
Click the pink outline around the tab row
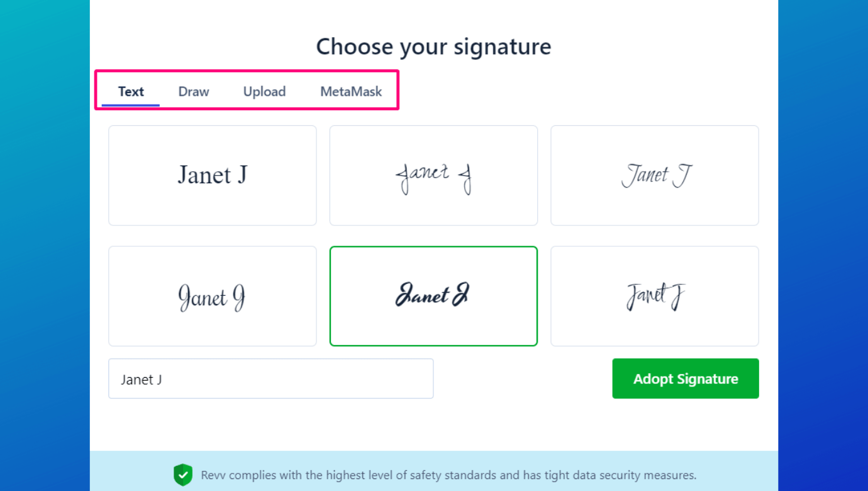(x=247, y=71)
